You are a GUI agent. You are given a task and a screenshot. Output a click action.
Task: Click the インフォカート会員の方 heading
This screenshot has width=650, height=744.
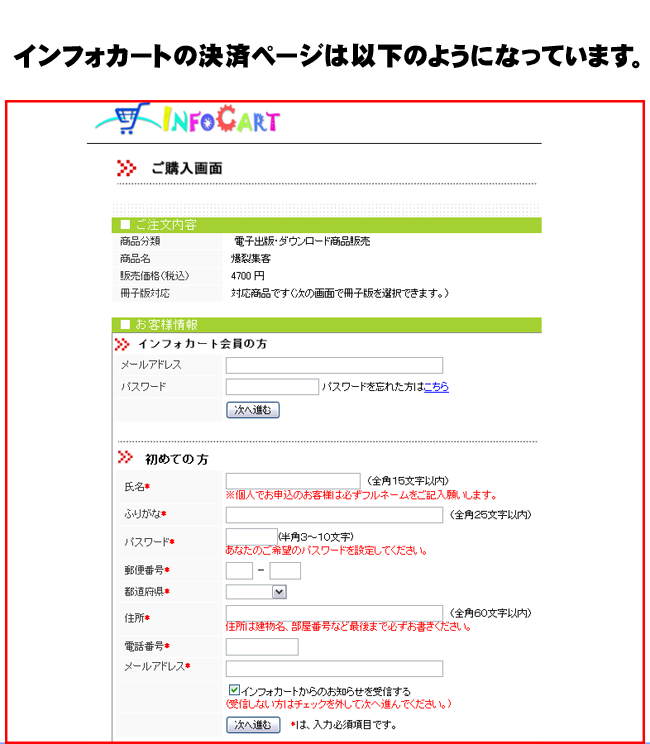coord(202,344)
